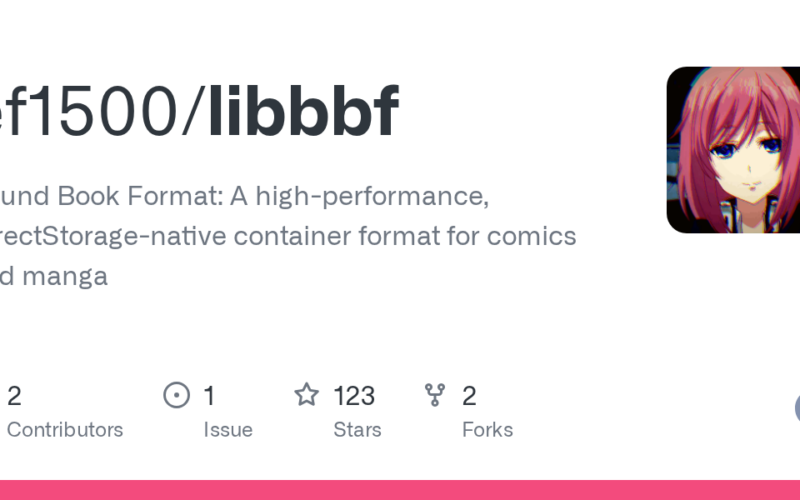Click the contributors count number 2
This screenshot has width=800, height=500.
point(14,396)
